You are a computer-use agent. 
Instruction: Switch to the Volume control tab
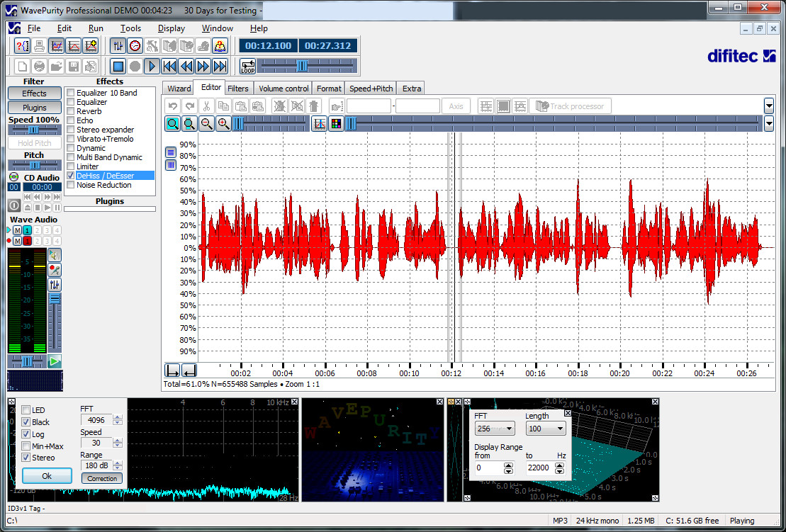pos(283,89)
